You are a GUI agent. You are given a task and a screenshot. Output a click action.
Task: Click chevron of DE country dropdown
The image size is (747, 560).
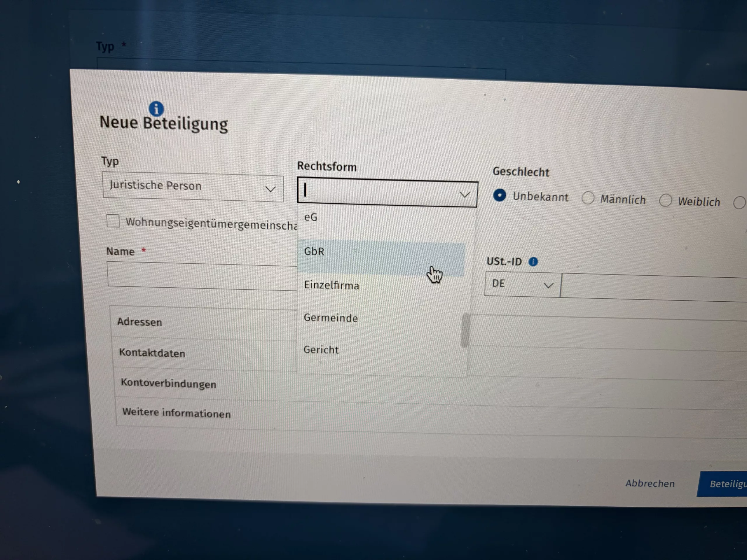pyautogui.click(x=548, y=285)
